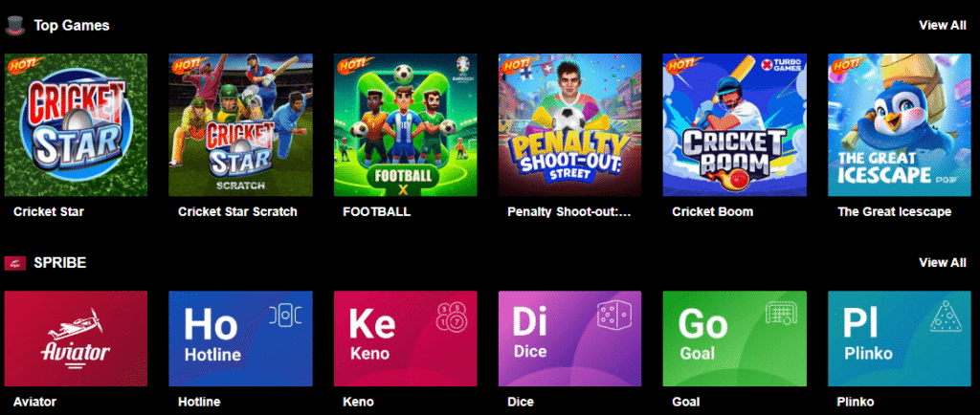This screenshot has width=980, height=415.
Task: Click View All for SPRIBE section
Action: (943, 263)
